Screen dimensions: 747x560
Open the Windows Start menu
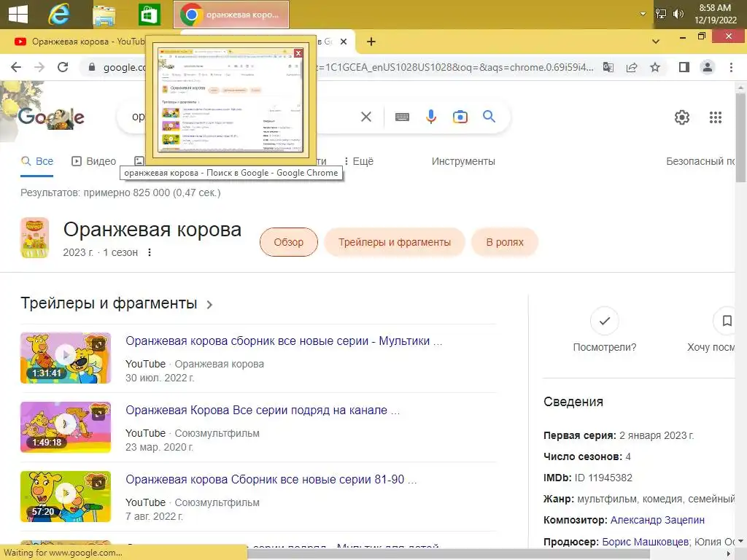pos(18,14)
